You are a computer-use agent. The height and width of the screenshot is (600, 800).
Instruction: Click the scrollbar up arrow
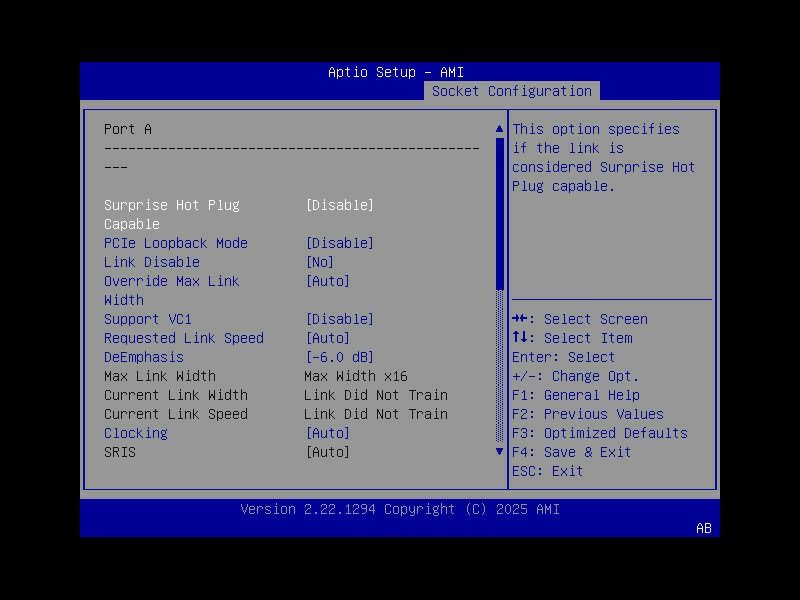click(499, 128)
